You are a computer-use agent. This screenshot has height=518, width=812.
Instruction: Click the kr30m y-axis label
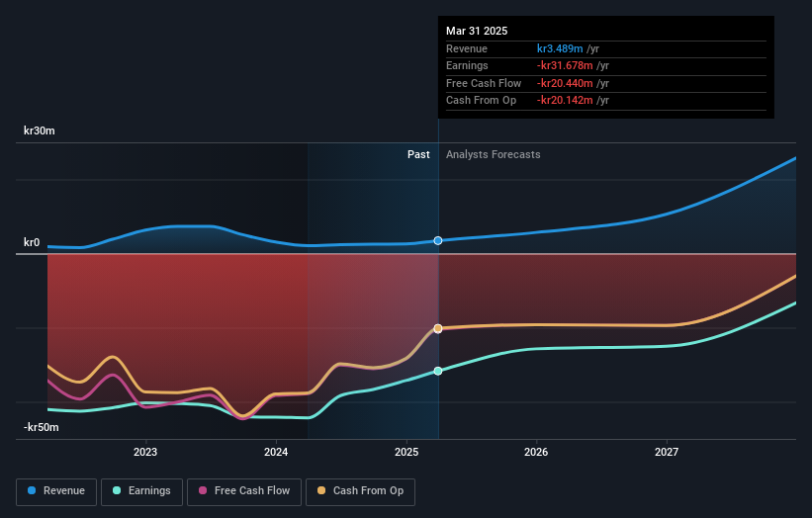click(x=40, y=130)
